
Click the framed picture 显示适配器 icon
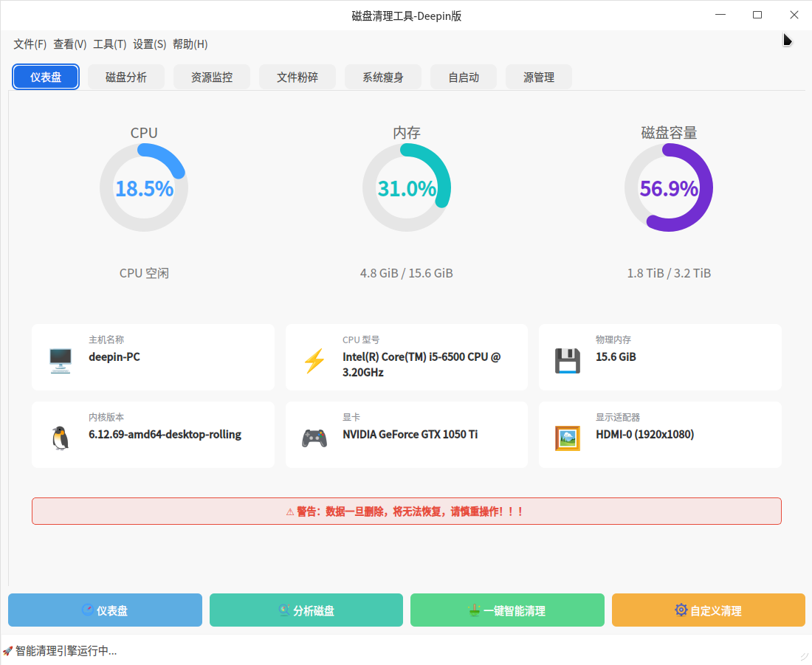pyautogui.click(x=567, y=438)
